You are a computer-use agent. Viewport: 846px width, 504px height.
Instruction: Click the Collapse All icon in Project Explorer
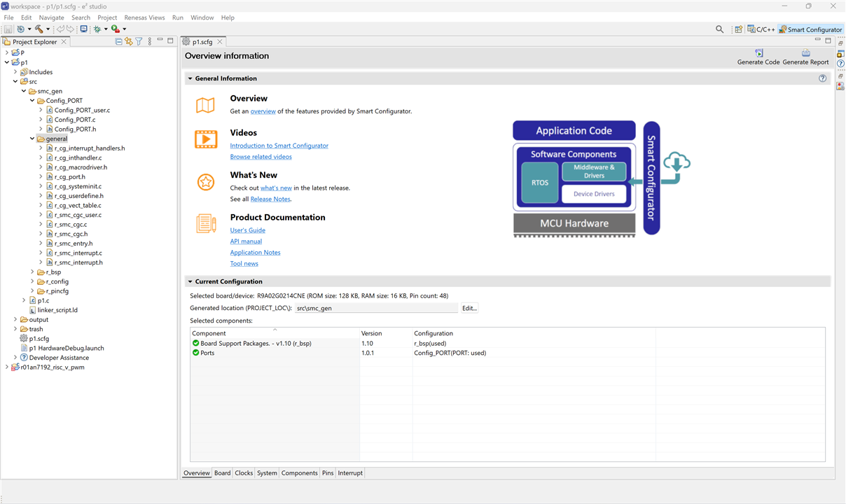point(118,42)
